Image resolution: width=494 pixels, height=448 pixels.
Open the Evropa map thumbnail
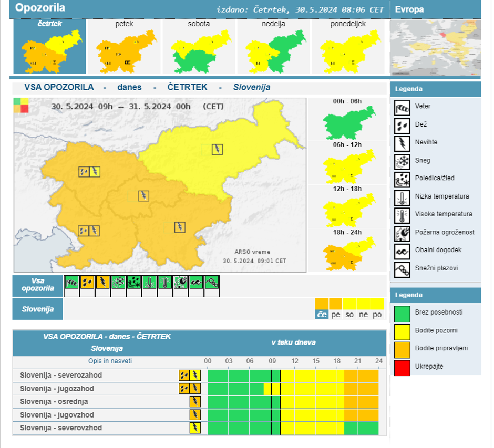435,47
